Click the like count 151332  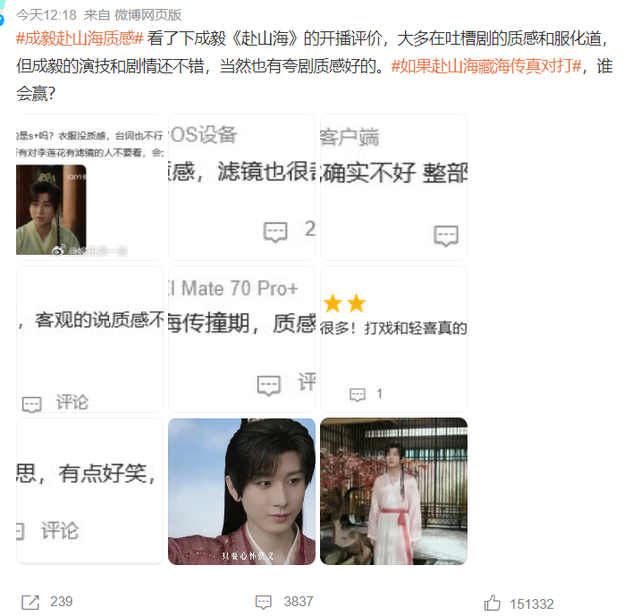coord(531,604)
